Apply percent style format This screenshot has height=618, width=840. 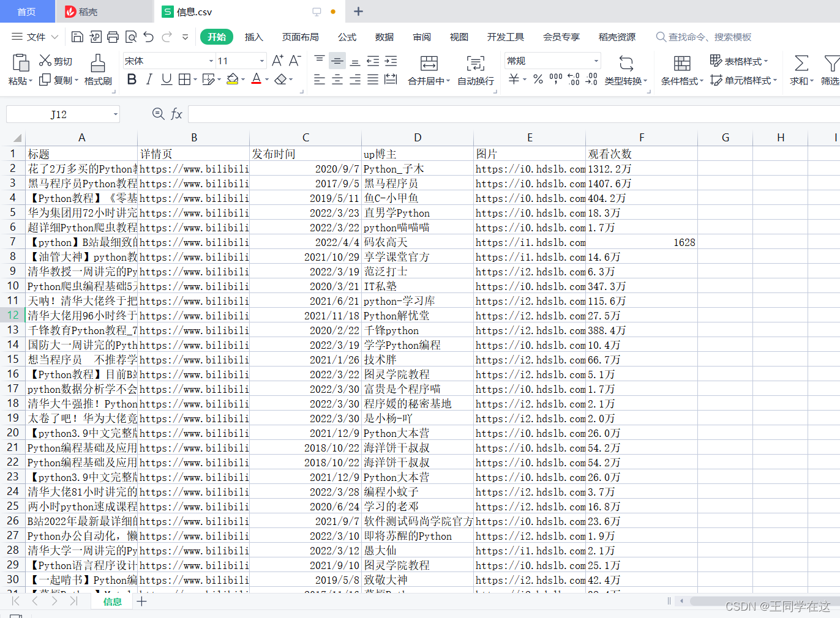[538, 80]
